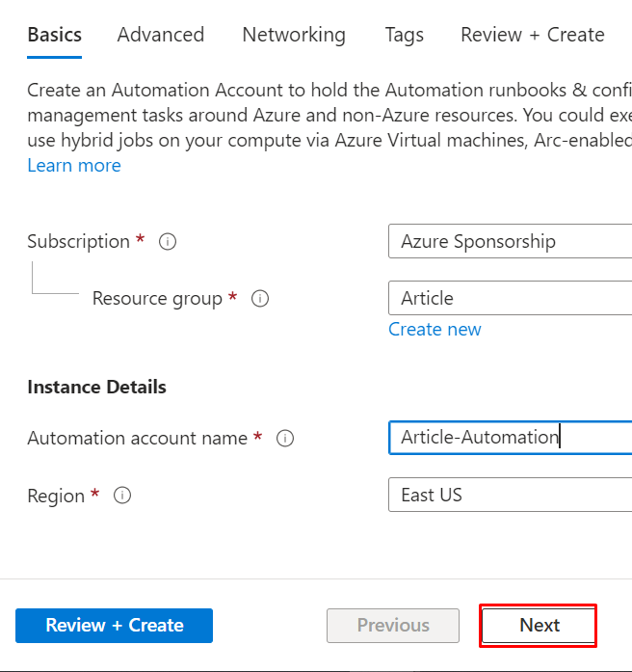Open the Review + Create tab
632x672 pixels.
point(533,35)
